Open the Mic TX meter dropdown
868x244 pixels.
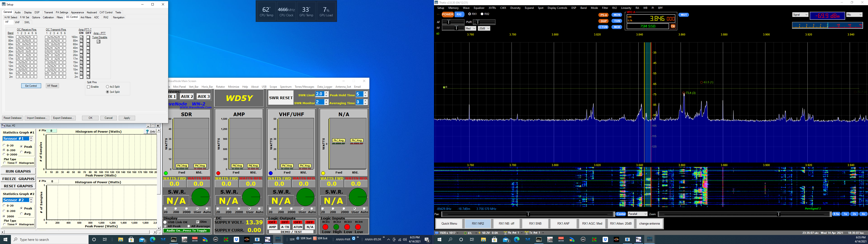point(854,15)
